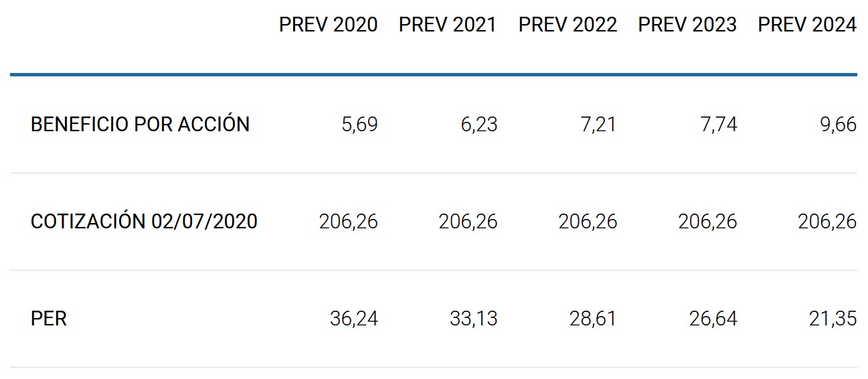Click the 28,61 PER value
This screenshot has height=379, width=868.
(x=594, y=319)
